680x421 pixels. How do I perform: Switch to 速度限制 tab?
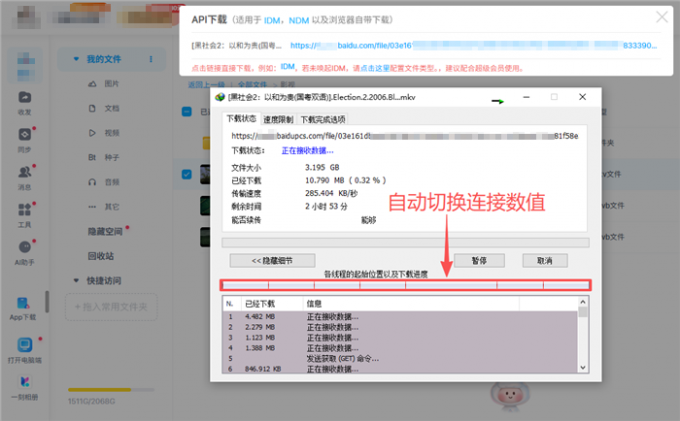(278, 119)
